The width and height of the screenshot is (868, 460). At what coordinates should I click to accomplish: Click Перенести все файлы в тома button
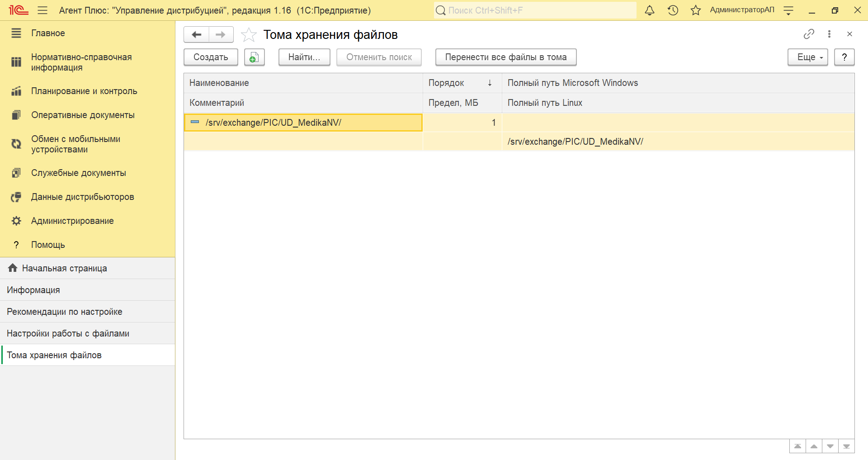(506, 57)
